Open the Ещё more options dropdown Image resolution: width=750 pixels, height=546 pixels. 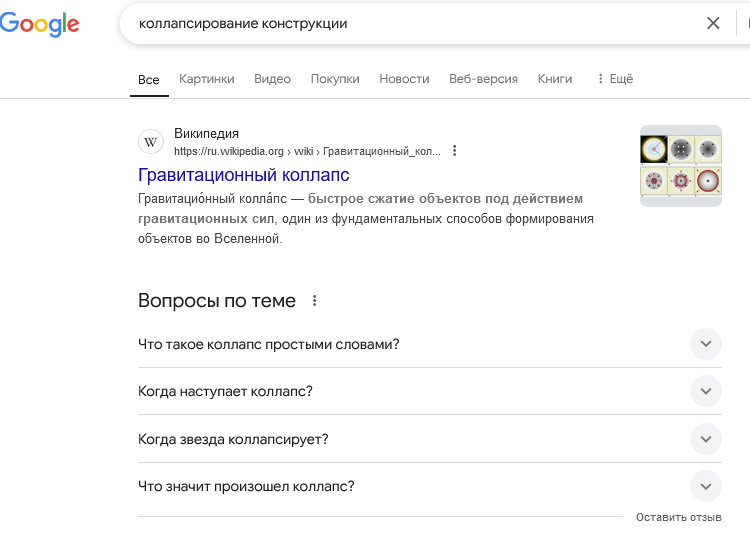[615, 79]
